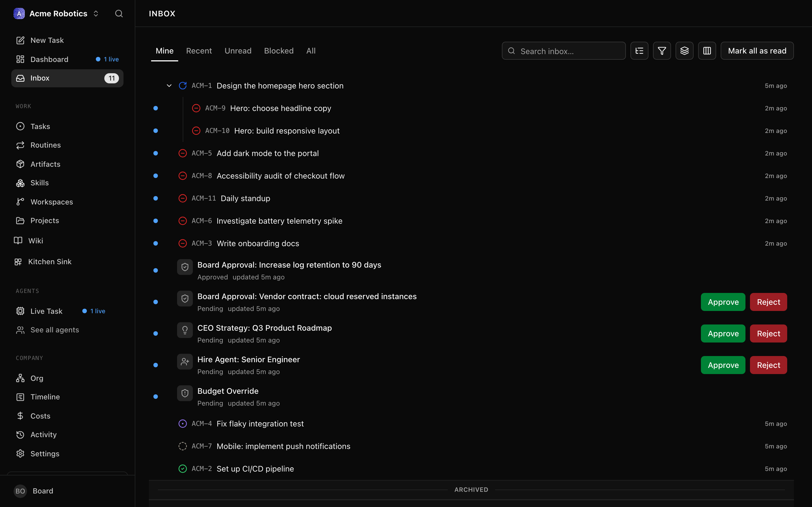Click the sidebar search magnifier icon
This screenshot has height=507, width=812.
coord(119,14)
